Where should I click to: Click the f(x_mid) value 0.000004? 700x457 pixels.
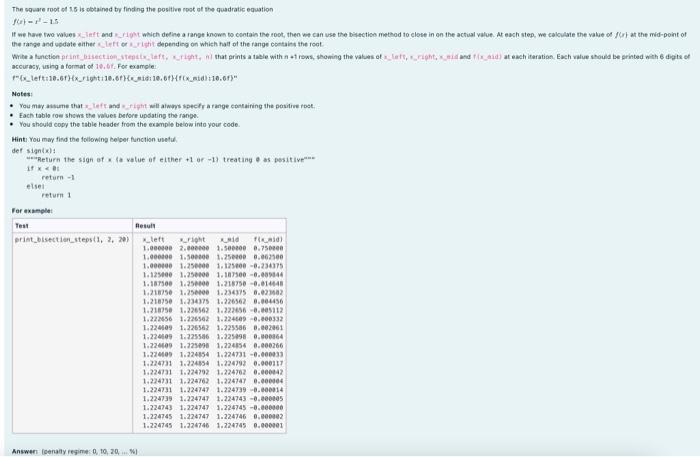tap(268, 381)
